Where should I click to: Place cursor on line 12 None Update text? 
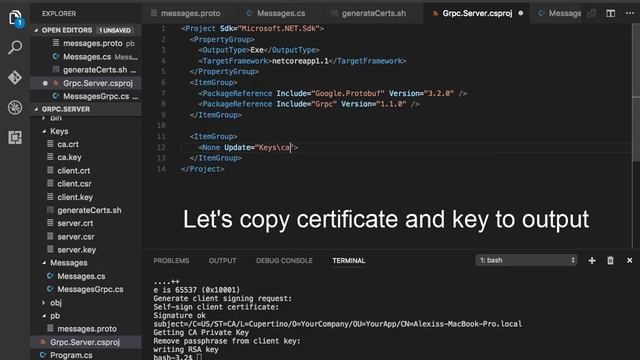248,147
